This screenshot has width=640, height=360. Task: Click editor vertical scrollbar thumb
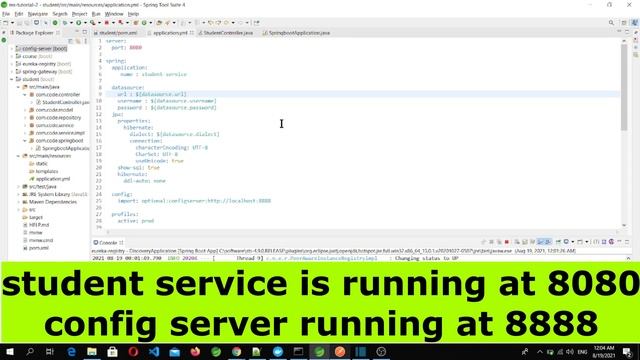point(624,87)
